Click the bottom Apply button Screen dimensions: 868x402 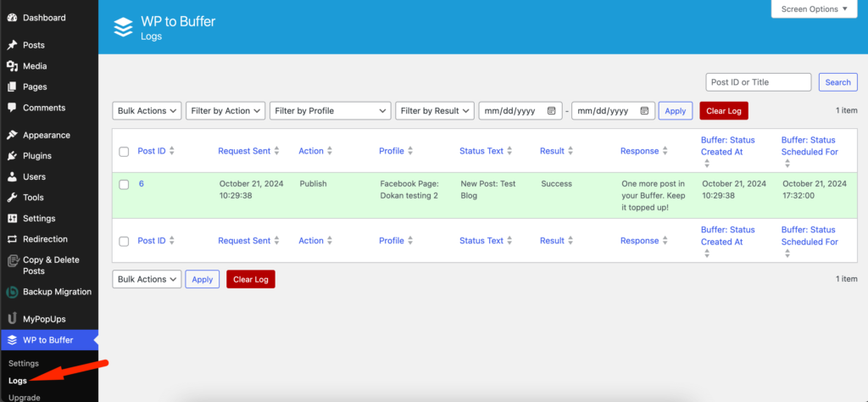coord(202,279)
